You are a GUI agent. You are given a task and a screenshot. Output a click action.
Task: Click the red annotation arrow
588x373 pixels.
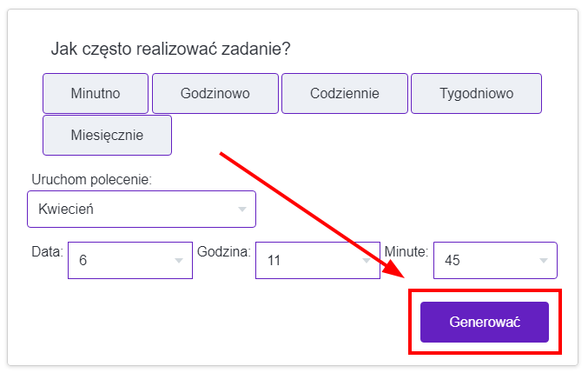click(313, 214)
